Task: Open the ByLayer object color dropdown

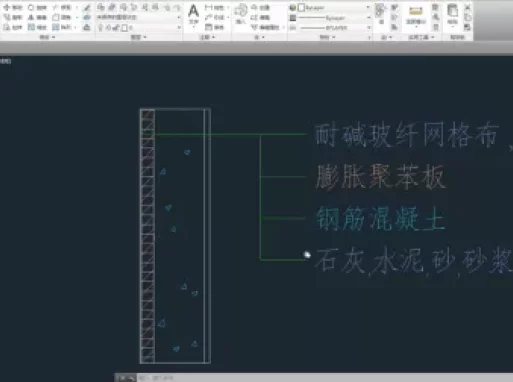Action: coord(334,7)
